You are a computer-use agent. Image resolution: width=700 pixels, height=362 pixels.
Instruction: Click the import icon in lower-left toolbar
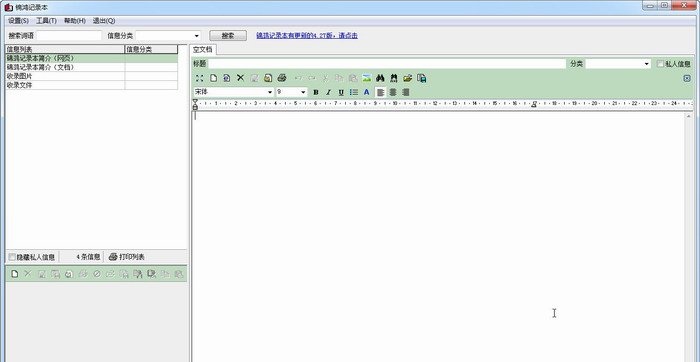(x=138, y=274)
